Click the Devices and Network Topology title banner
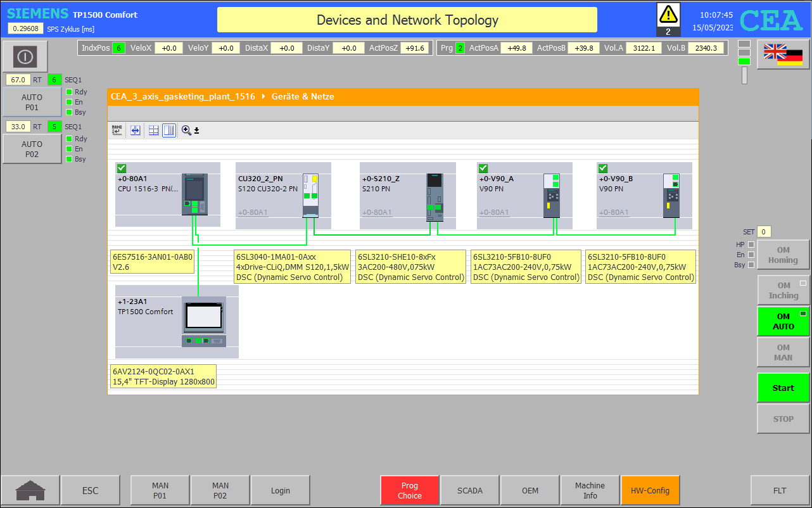The width and height of the screenshot is (812, 508). (407, 20)
